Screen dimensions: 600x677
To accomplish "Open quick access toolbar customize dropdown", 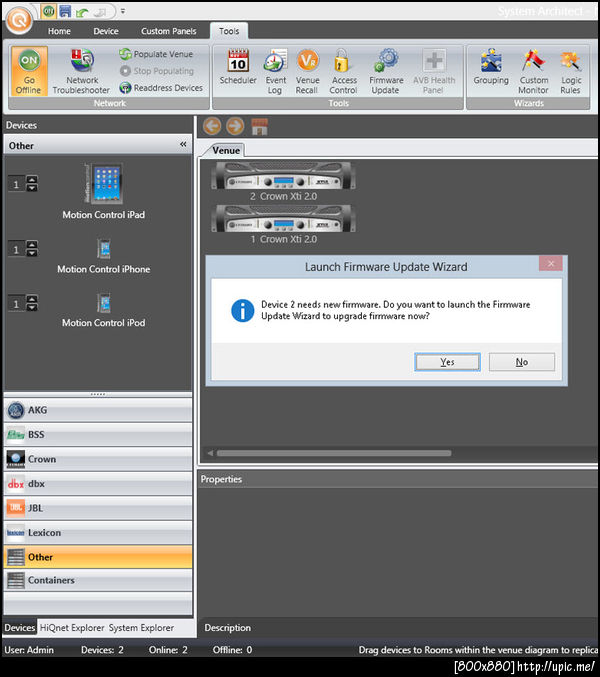I will (x=123, y=11).
